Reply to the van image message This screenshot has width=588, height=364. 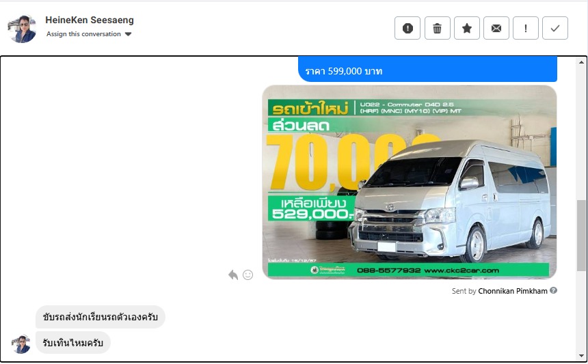click(x=233, y=275)
